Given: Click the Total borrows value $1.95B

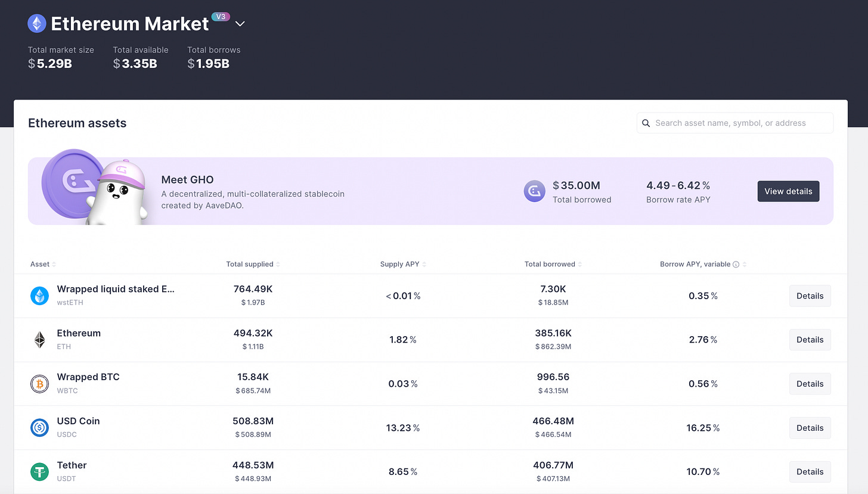Looking at the screenshot, I should (208, 64).
